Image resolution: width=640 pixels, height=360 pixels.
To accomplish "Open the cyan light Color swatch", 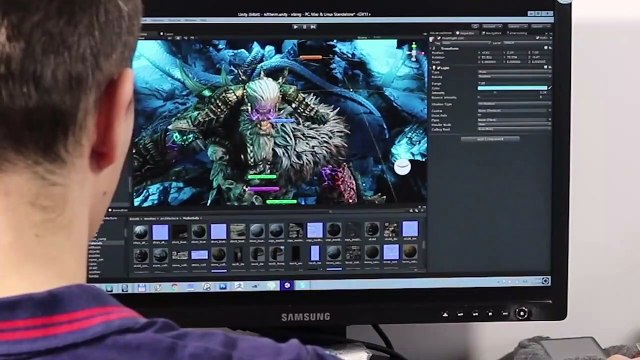I will click(x=513, y=88).
